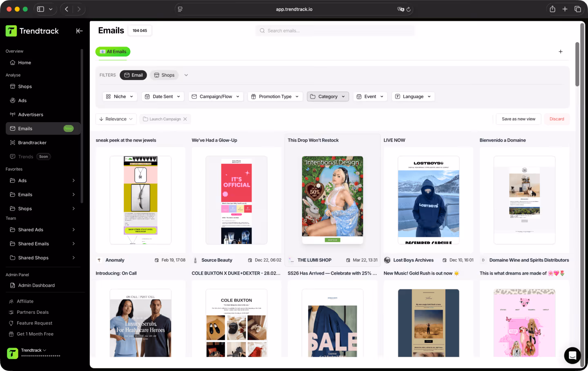Image resolution: width=588 pixels, height=371 pixels.
Task: Add a new view with plus icon
Action: [x=561, y=51]
